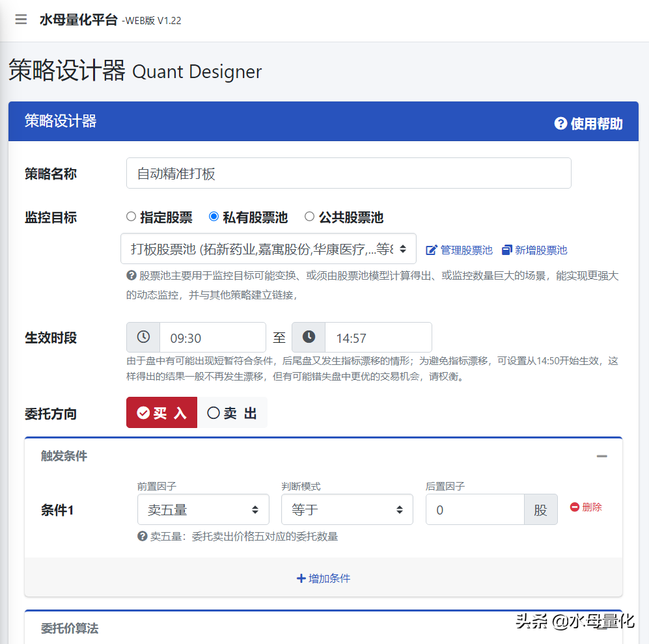Click the 策略名称 input field
Viewport: 649px width, 644px height.
[348, 173]
